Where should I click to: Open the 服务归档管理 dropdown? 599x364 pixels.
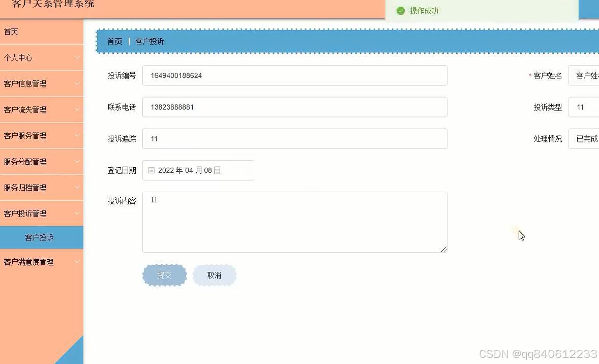click(x=42, y=187)
